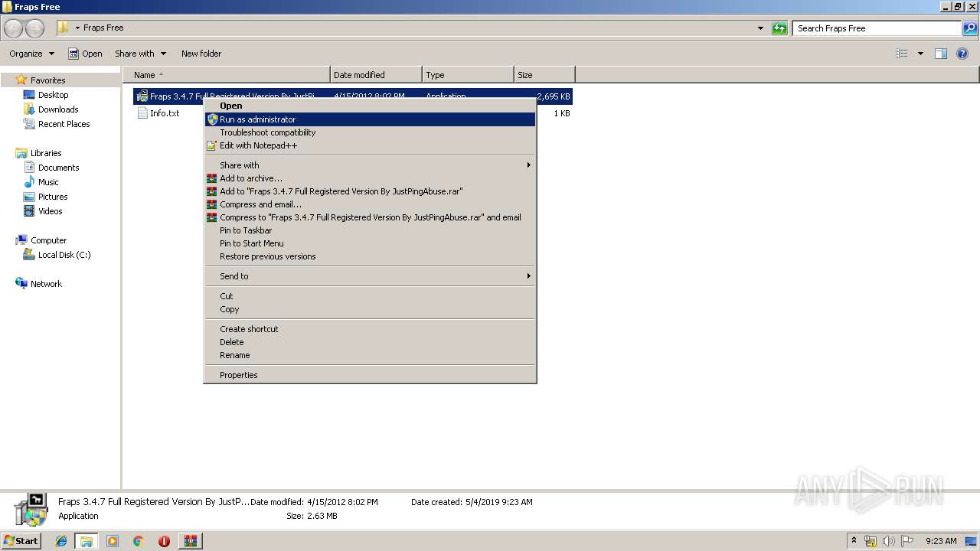Type in Search Fraps Free box
The height and width of the screenshot is (551, 980).
point(877,28)
